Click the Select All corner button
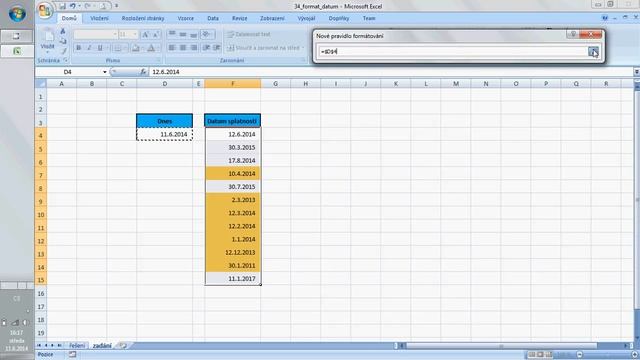The image size is (640, 360). pos(41,84)
